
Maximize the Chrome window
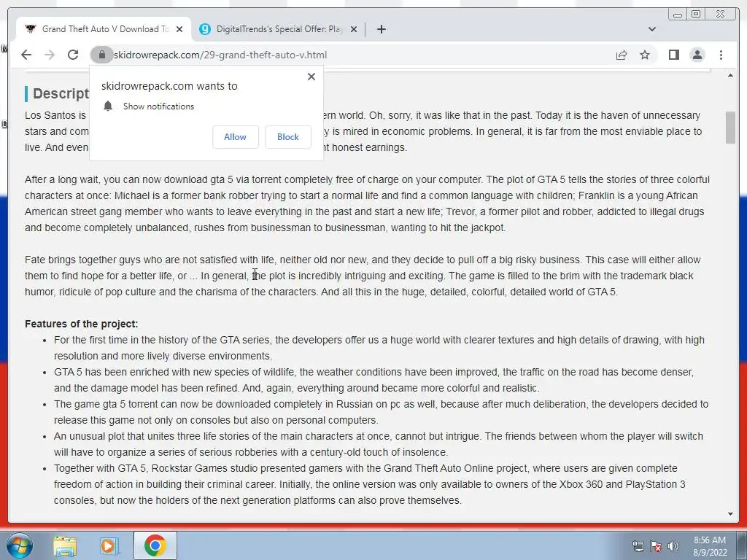click(x=695, y=15)
